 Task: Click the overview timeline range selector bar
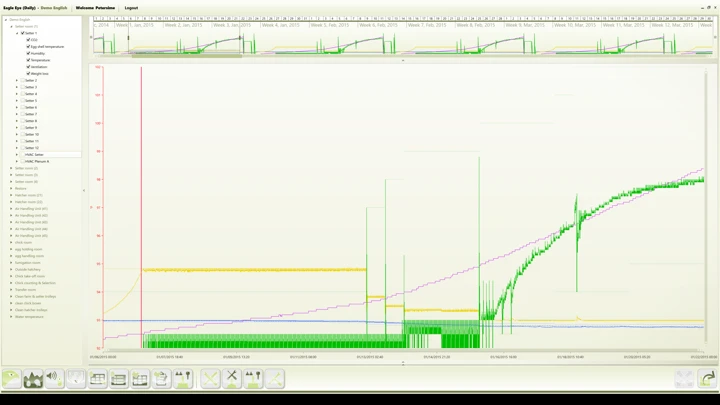pos(186,55)
